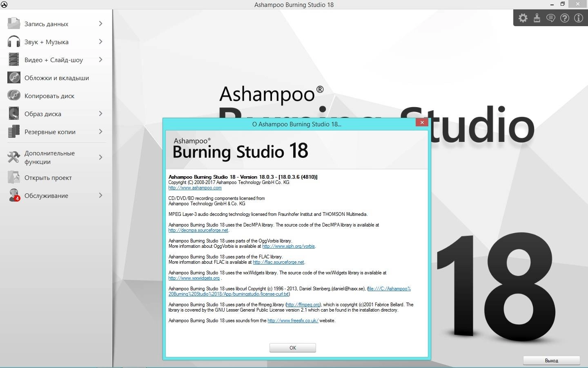Click the Ashampoo logo icon in title bar
Image resolution: width=588 pixels, height=368 pixels.
point(4,4)
